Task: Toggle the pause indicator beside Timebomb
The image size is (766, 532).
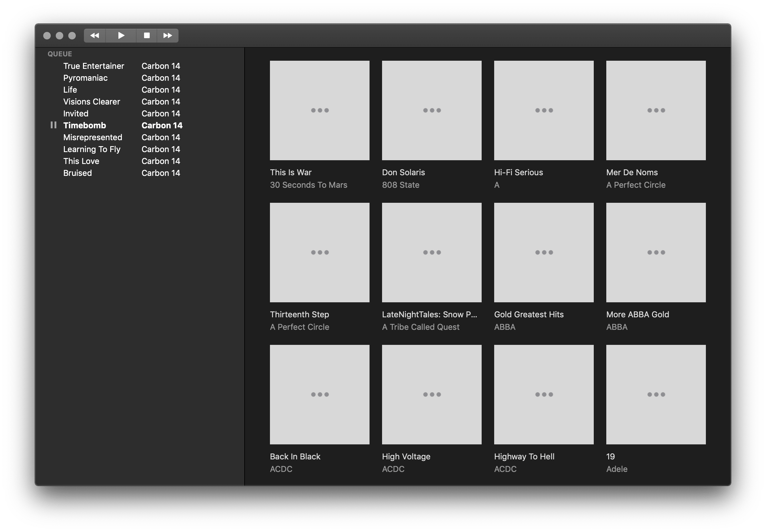Action: point(53,125)
